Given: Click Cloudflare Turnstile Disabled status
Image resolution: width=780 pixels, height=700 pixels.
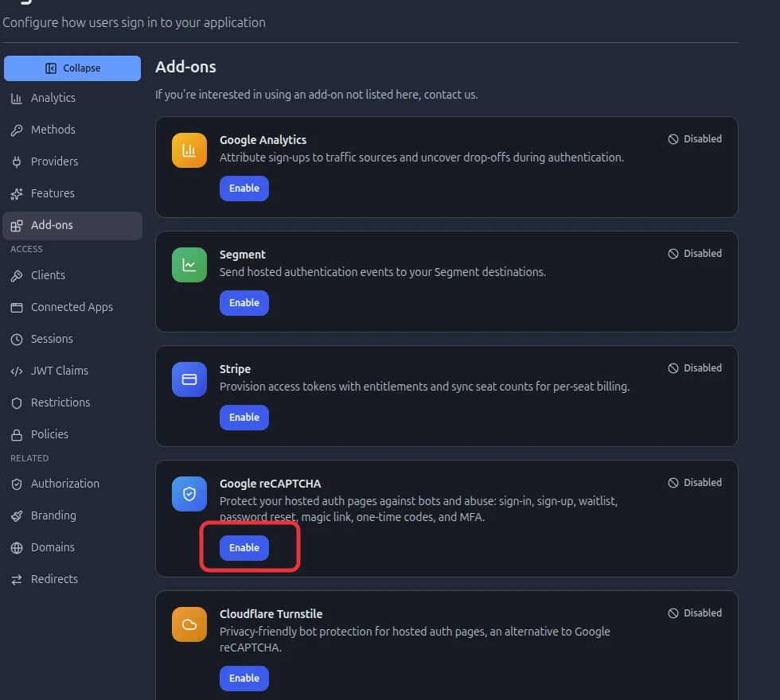Looking at the screenshot, I should pos(695,613).
